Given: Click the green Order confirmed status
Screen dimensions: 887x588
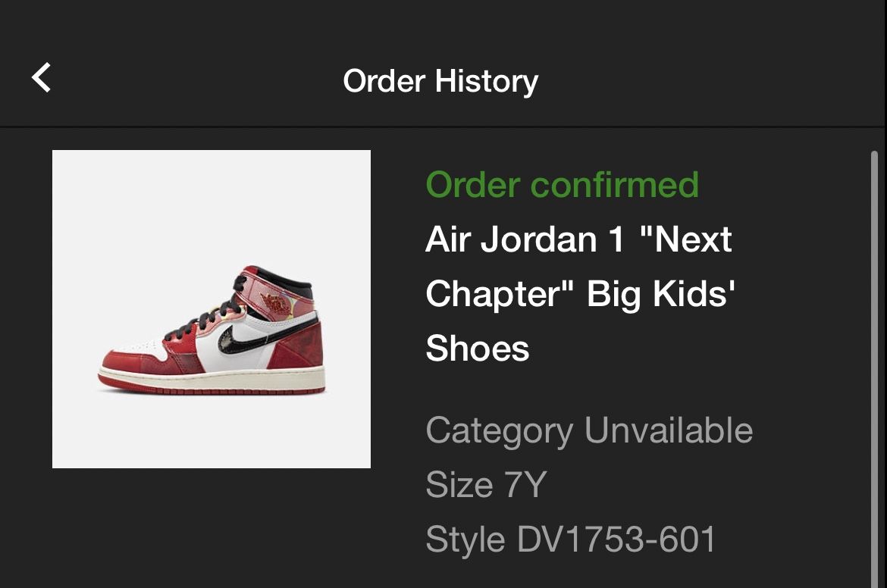Looking at the screenshot, I should (563, 185).
